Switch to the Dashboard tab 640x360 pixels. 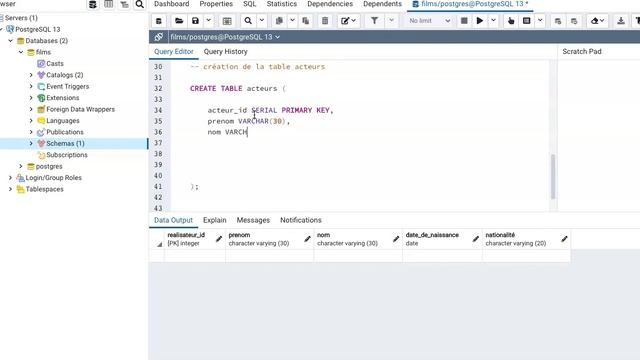(x=171, y=4)
